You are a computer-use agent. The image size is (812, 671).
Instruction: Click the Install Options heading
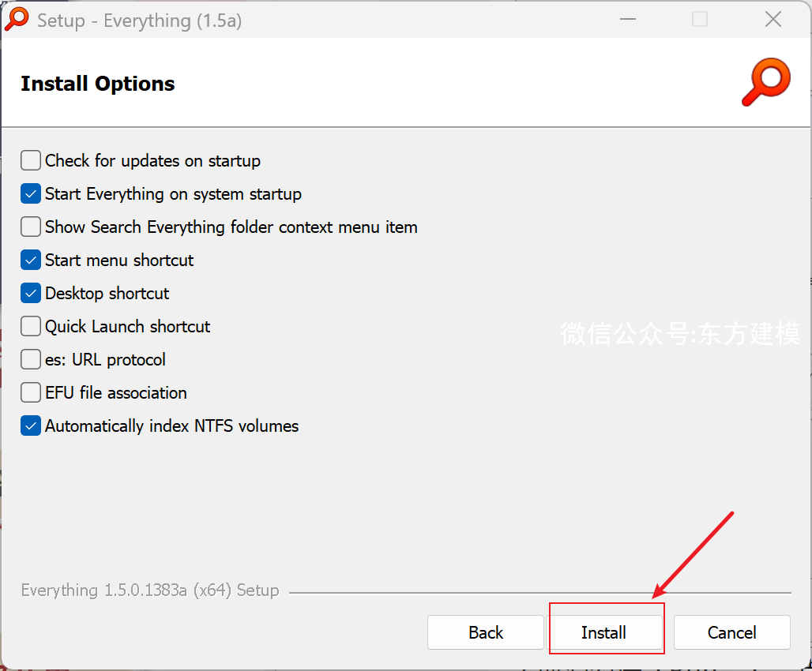[x=98, y=84]
